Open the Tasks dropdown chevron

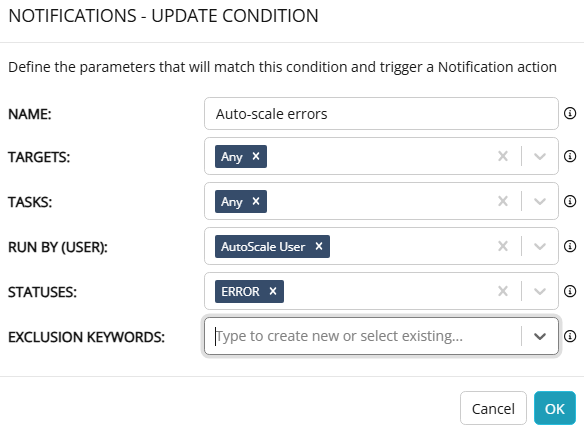point(540,201)
